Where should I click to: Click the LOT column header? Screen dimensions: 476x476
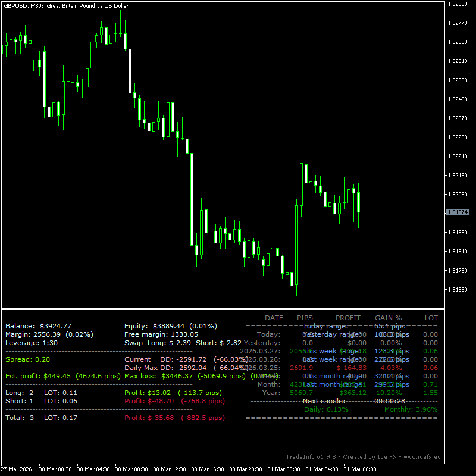tap(431, 318)
